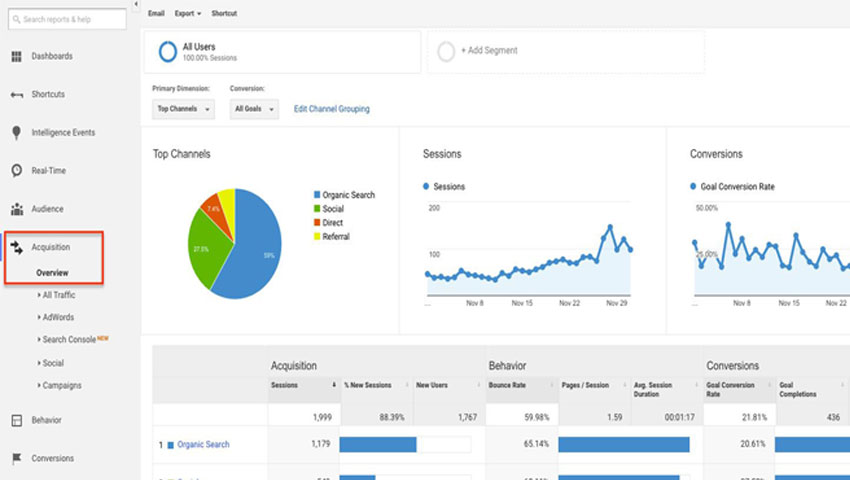This screenshot has height=480, width=850.
Task: Click the Real-Time clock icon
Action: (x=17, y=171)
